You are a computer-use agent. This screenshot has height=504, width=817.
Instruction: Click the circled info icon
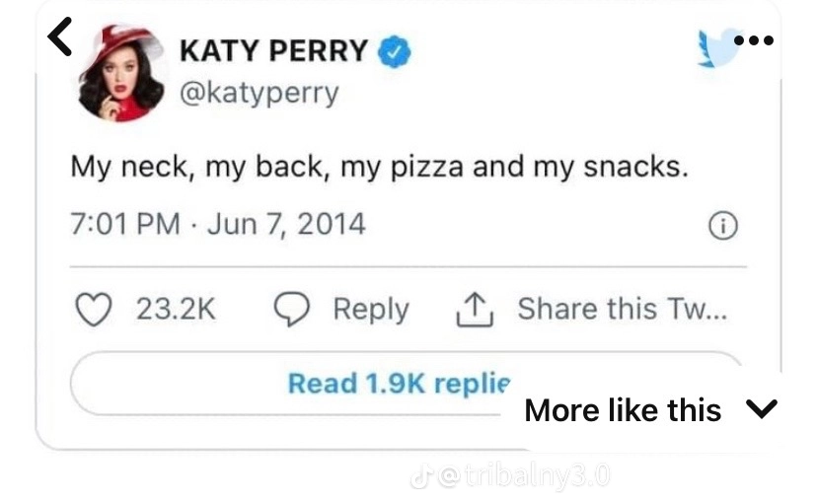click(723, 226)
